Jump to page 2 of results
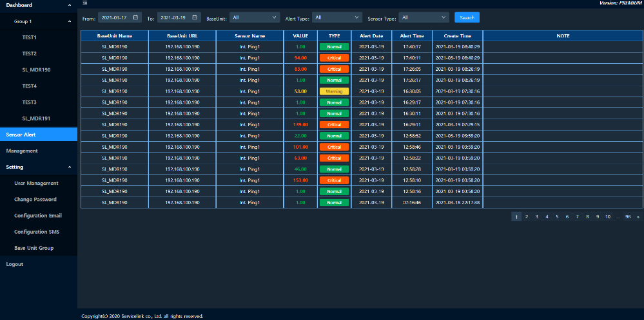 pos(526,217)
